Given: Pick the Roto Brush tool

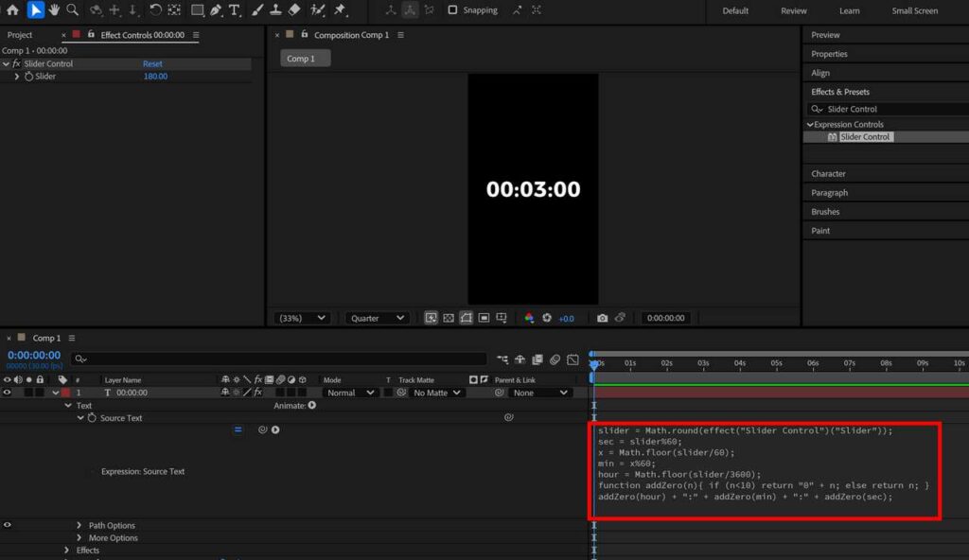Looking at the screenshot, I should point(318,9).
